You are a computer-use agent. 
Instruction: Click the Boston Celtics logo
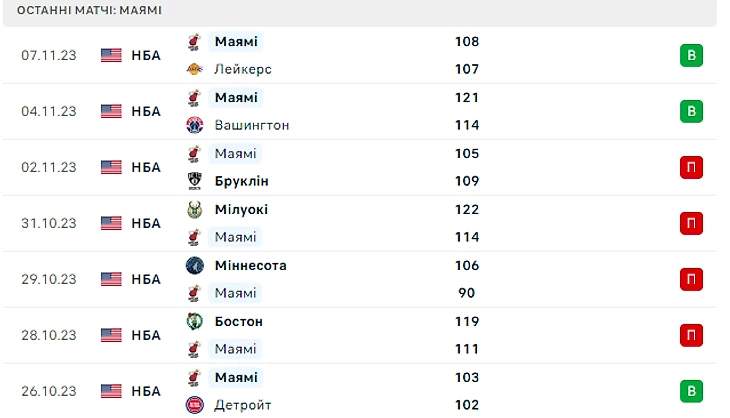(x=194, y=322)
